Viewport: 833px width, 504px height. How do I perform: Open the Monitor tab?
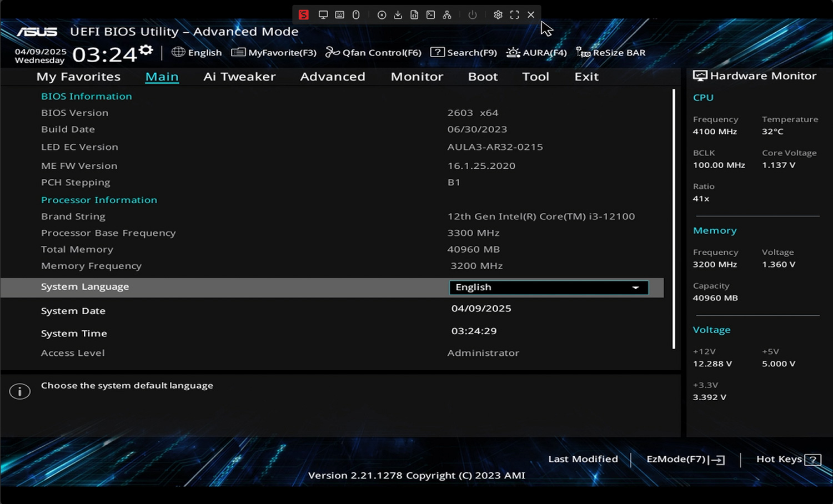pyautogui.click(x=417, y=77)
